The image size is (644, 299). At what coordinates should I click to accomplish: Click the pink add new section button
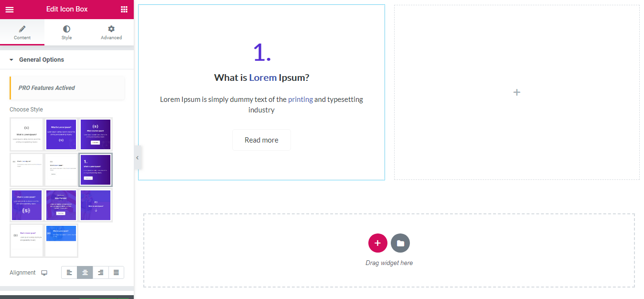(377, 243)
